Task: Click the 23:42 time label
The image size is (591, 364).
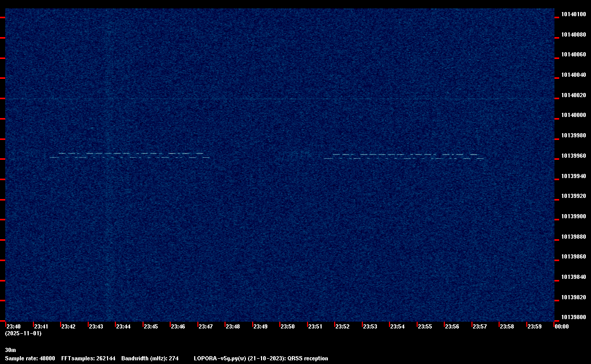Action: pos(68,326)
